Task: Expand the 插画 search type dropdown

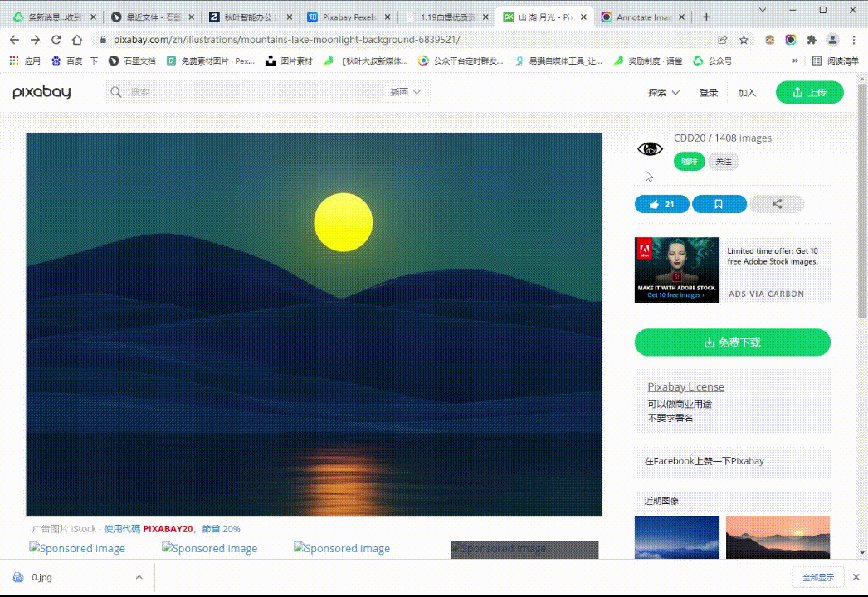Action: pos(406,92)
